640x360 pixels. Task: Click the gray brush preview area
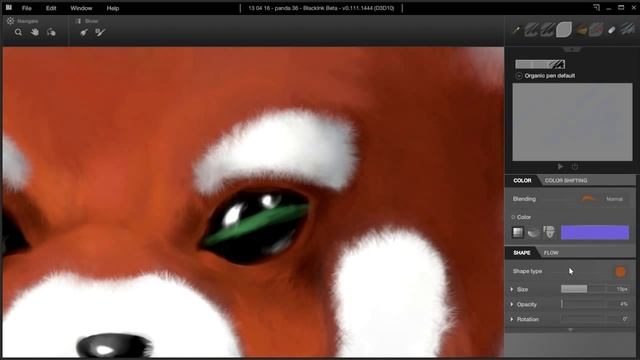point(572,122)
